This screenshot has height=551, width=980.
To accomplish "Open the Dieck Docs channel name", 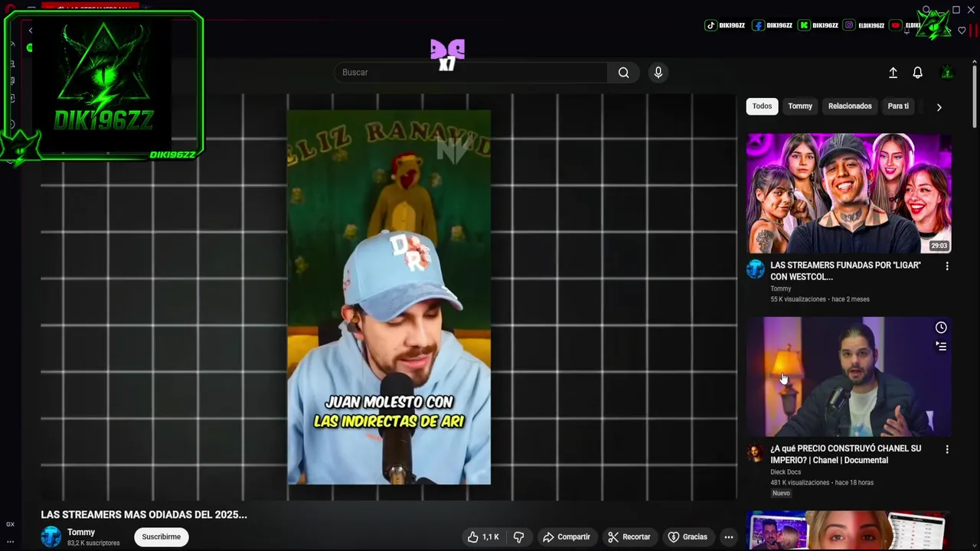I will (786, 472).
